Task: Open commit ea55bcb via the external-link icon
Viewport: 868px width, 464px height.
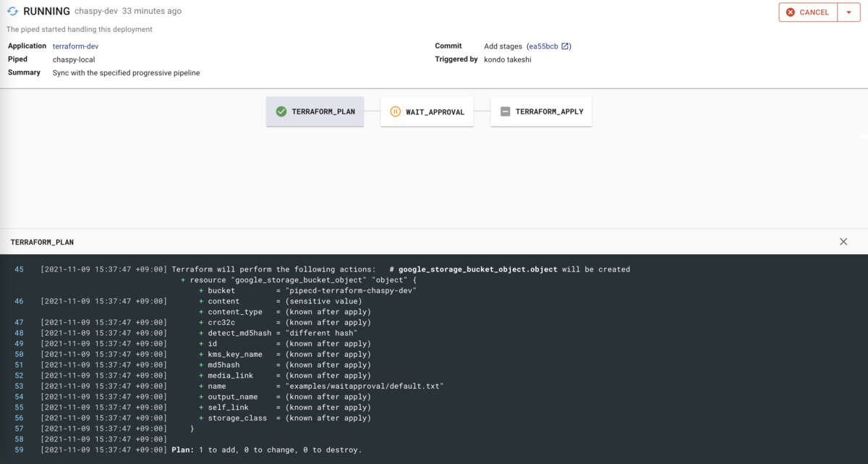Action: point(566,46)
